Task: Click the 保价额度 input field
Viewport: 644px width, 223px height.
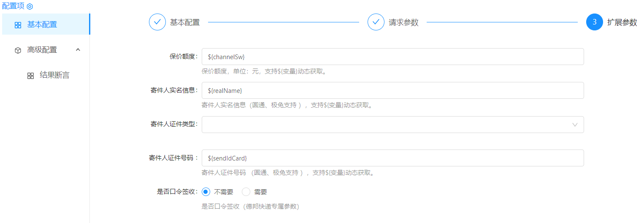Action: pyautogui.click(x=392, y=57)
